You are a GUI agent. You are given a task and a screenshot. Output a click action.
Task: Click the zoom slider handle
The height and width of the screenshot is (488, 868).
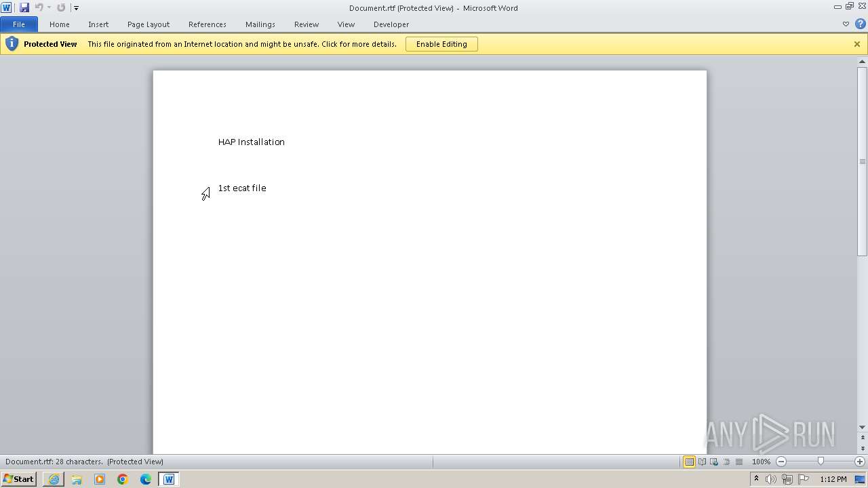point(821,462)
